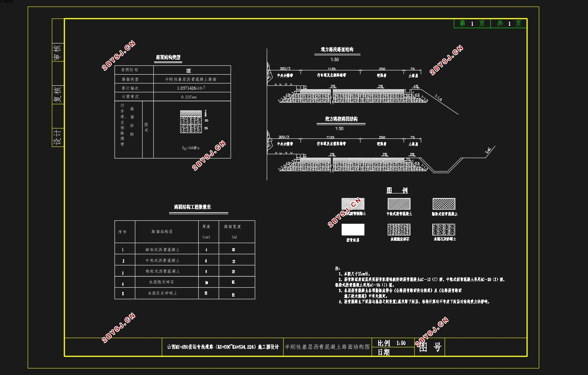Click the pavement layer diagram in the 图式 cell
This screenshot has width=588, height=375.
point(191,122)
